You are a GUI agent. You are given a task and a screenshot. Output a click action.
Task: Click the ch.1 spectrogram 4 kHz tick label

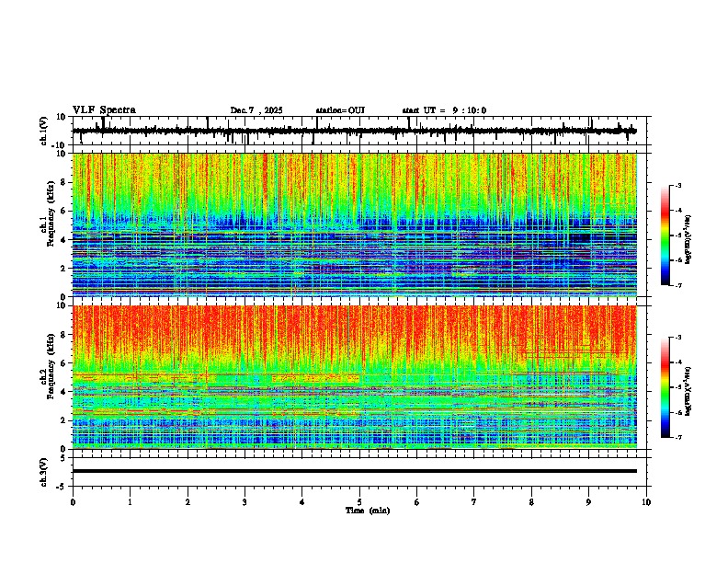click(63, 240)
